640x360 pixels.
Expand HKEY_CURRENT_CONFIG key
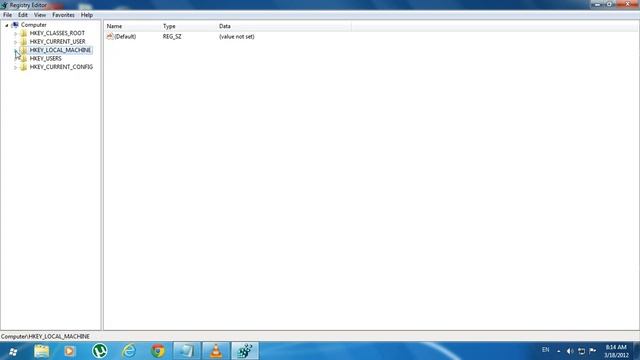click(x=16, y=67)
